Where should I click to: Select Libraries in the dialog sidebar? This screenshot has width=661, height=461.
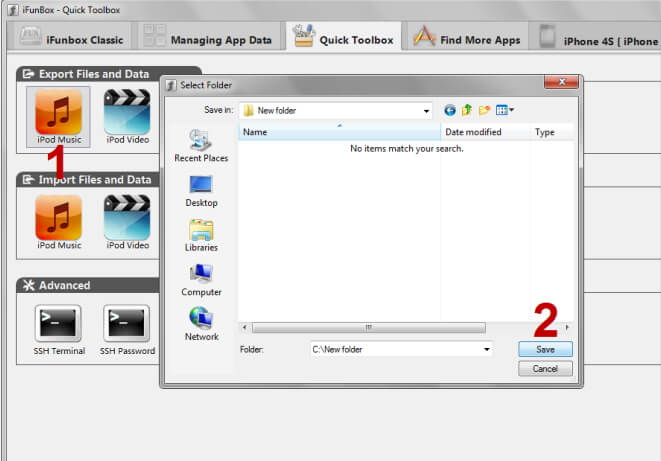coord(201,236)
